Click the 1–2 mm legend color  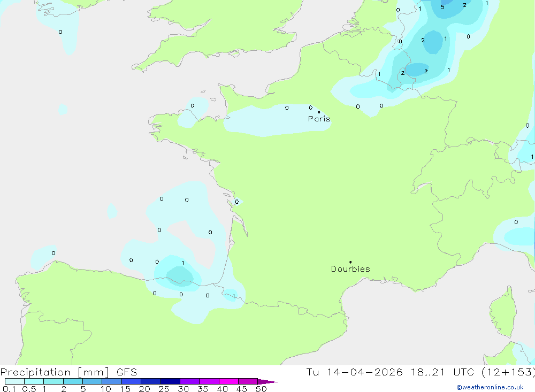53,381
